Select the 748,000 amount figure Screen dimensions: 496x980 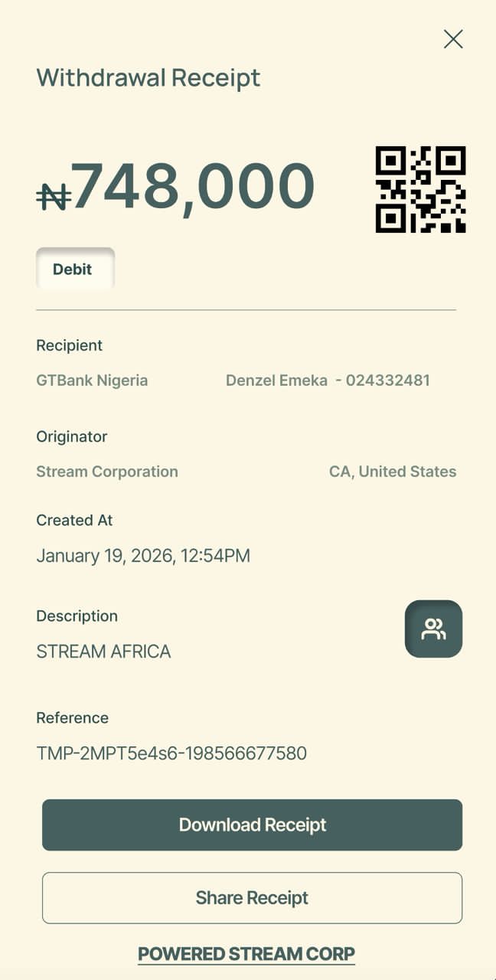pos(193,185)
